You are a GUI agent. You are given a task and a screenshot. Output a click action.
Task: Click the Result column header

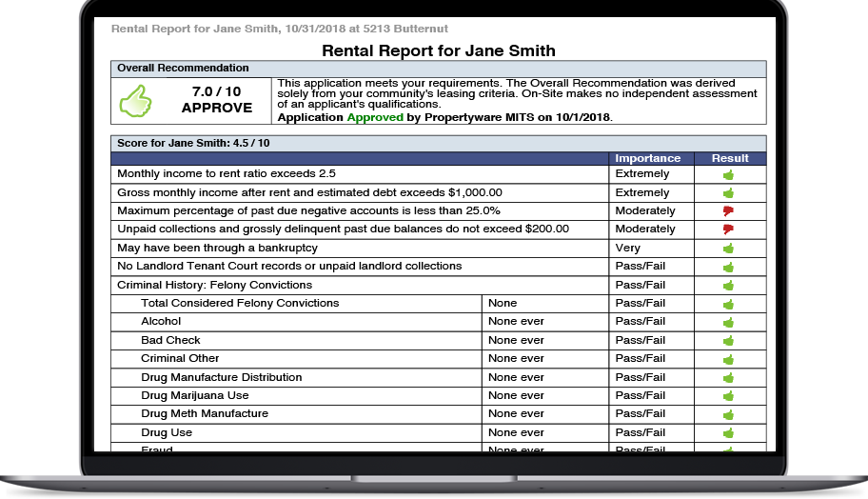pos(730,158)
